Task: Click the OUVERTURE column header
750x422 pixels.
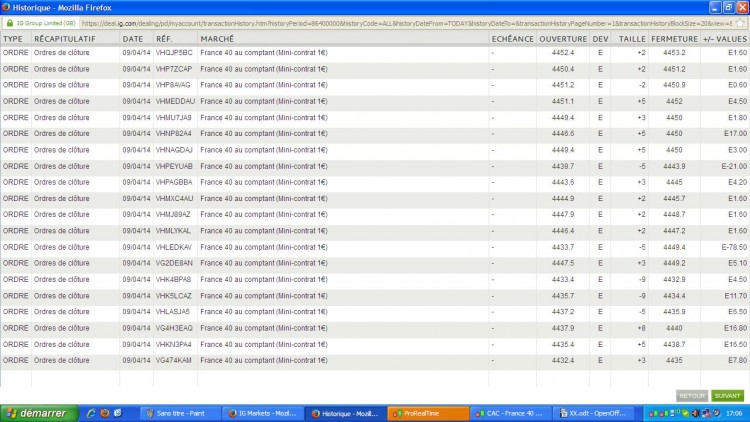Action: (x=563, y=39)
